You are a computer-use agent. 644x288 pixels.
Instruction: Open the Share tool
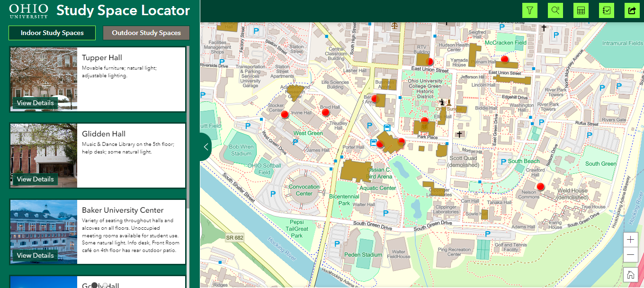(x=632, y=10)
